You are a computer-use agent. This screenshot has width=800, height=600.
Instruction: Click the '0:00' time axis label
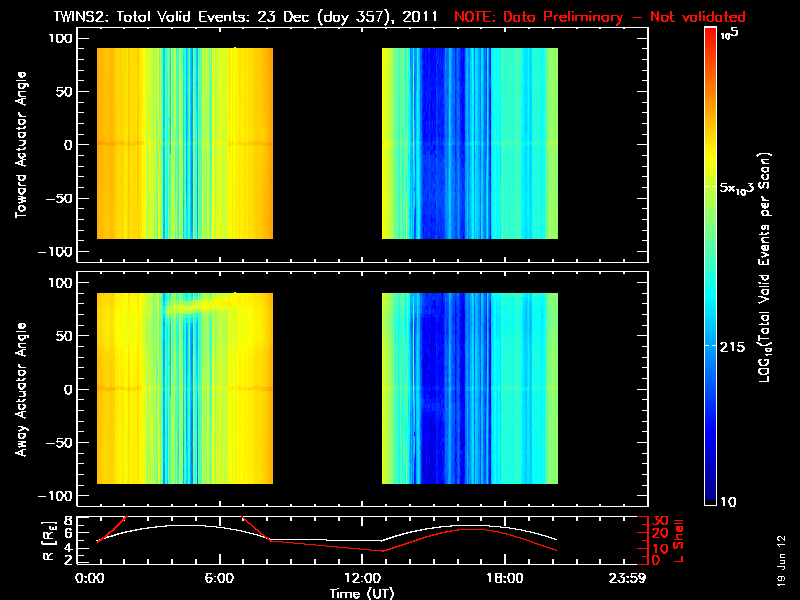click(89, 578)
